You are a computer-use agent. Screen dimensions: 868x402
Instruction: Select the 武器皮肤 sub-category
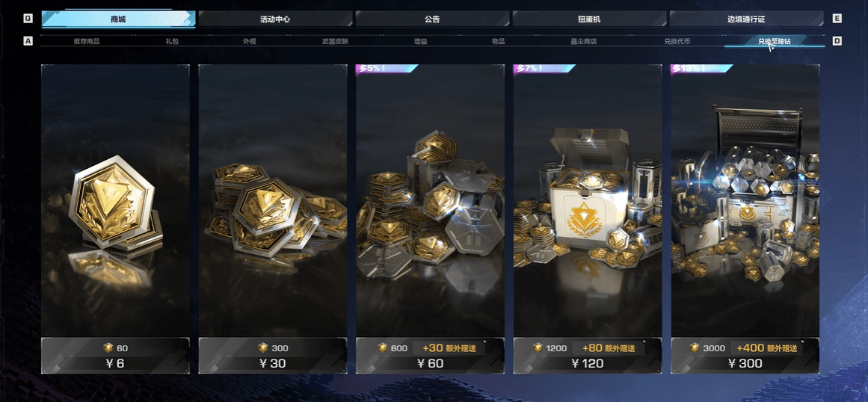coord(336,42)
